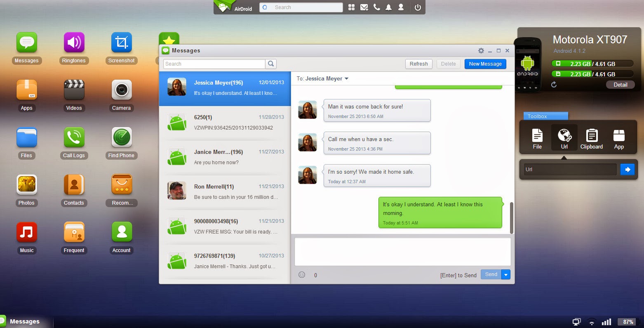The width and height of the screenshot is (644, 328).
Task: Open the Frequent contacts icon
Action: 74,233
